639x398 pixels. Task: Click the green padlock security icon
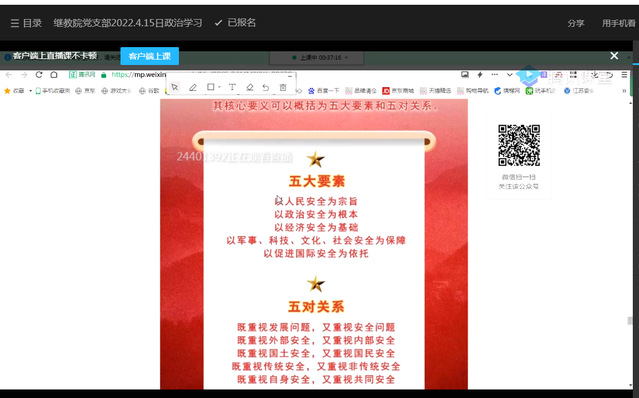[104, 75]
